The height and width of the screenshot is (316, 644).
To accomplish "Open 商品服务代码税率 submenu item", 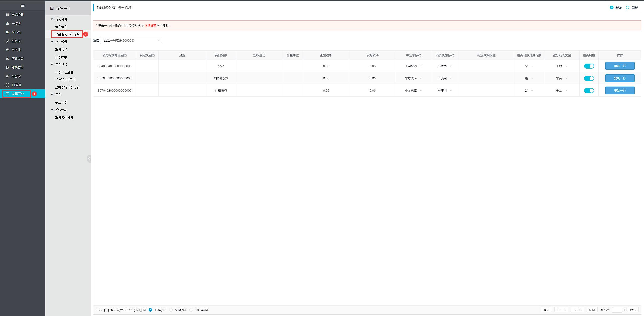I will click(x=67, y=34).
